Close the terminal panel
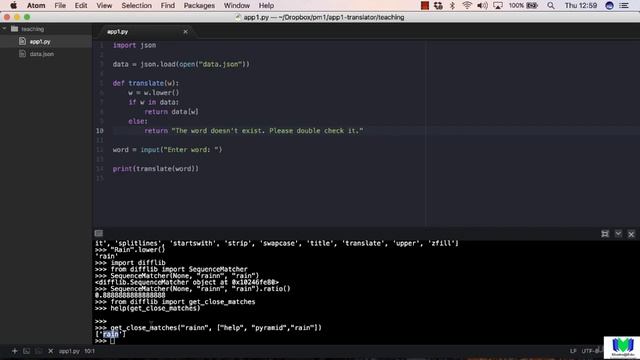Screen dimensions: 640x360 point(631,234)
